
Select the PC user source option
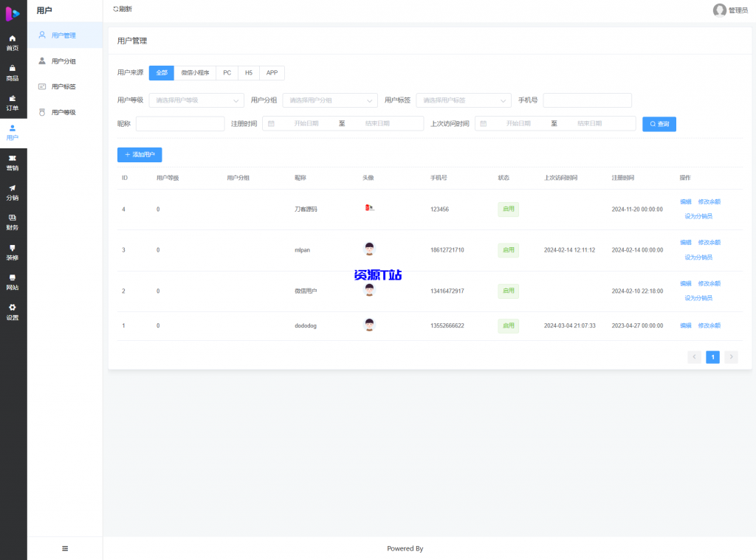point(227,73)
